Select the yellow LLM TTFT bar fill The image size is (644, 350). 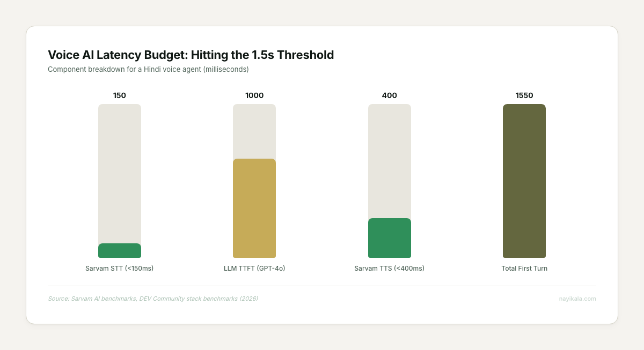click(254, 208)
